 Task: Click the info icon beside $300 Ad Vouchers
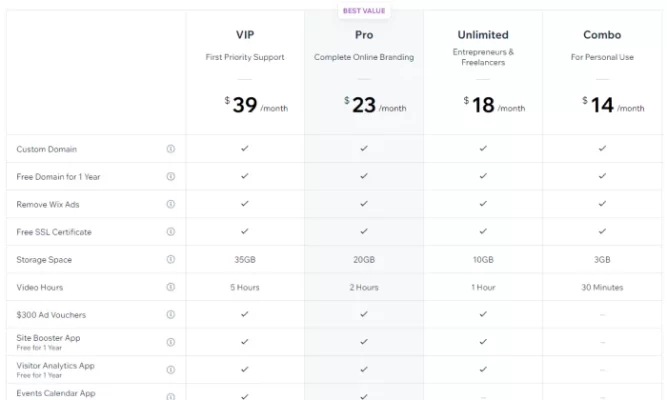coord(171,315)
